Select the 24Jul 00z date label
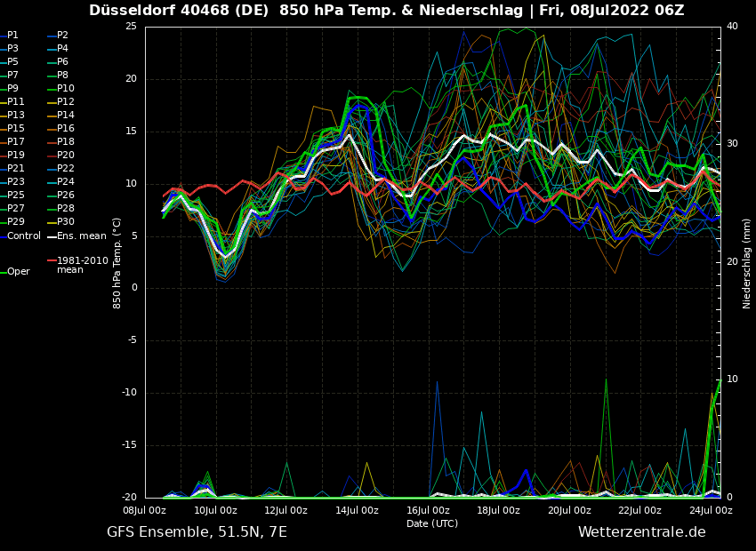Image resolution: width=756 pixels, height=551 pixels. coord(711,511)
